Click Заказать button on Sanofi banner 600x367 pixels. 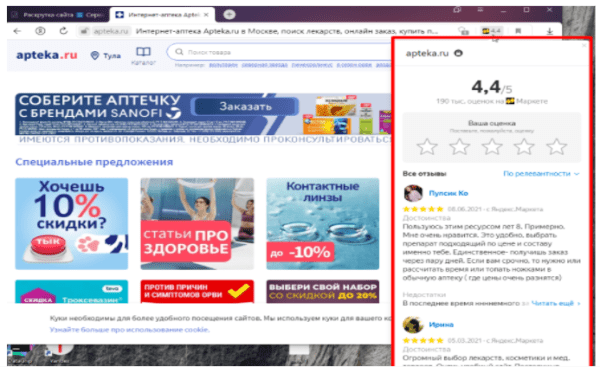point(245,106)
